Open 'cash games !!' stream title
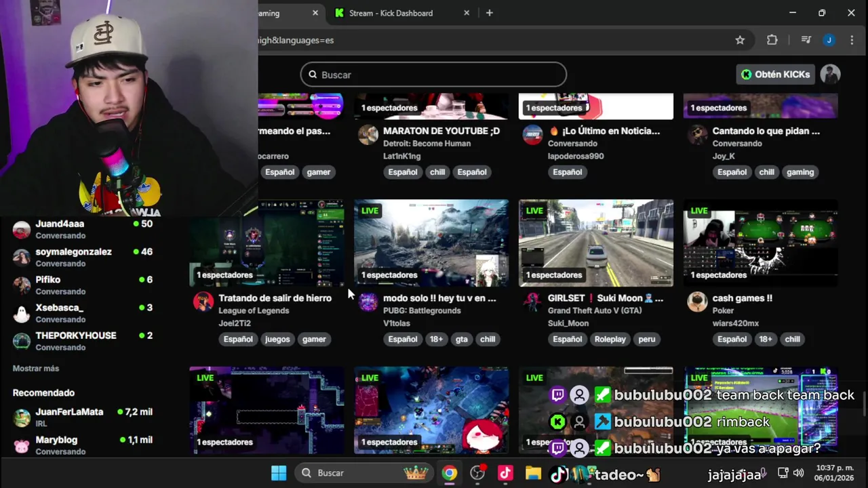868x488 pixels. (742, 298)
